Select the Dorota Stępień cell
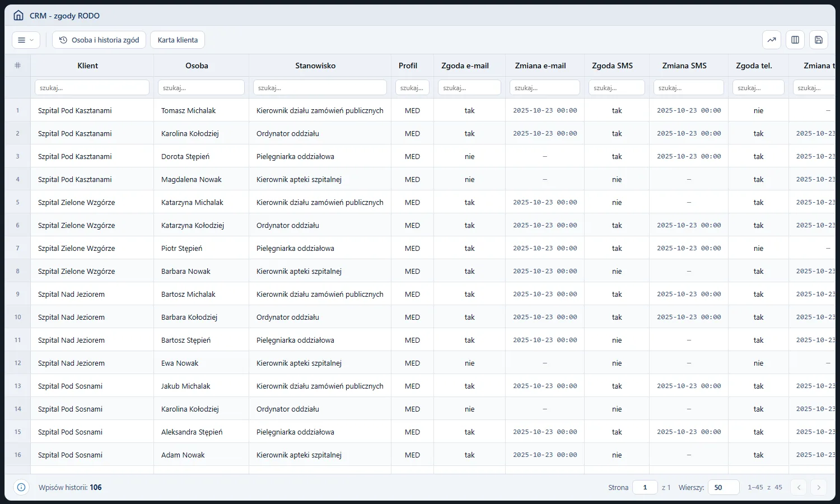Viewport: 840px width, 504px height. coord(201,156)
